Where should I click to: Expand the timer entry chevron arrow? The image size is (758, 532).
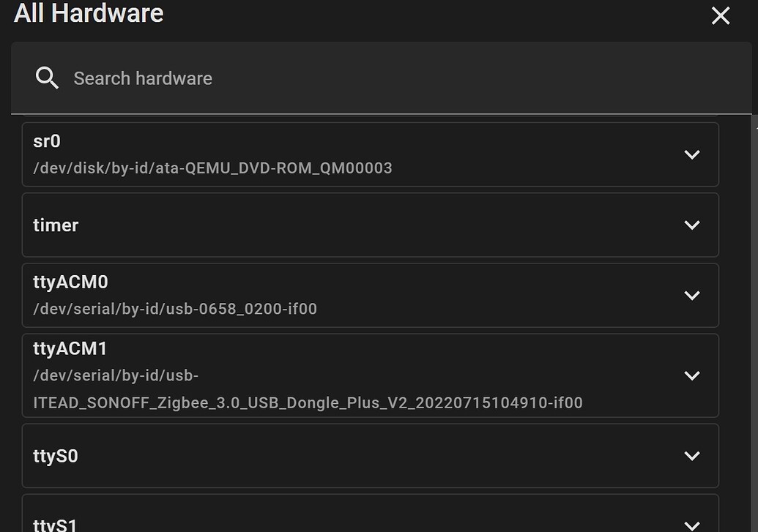692,225
